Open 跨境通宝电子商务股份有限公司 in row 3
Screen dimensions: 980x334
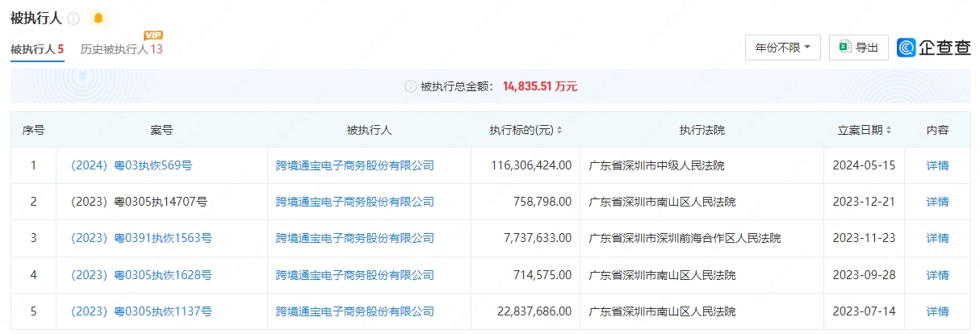[355, 238]
